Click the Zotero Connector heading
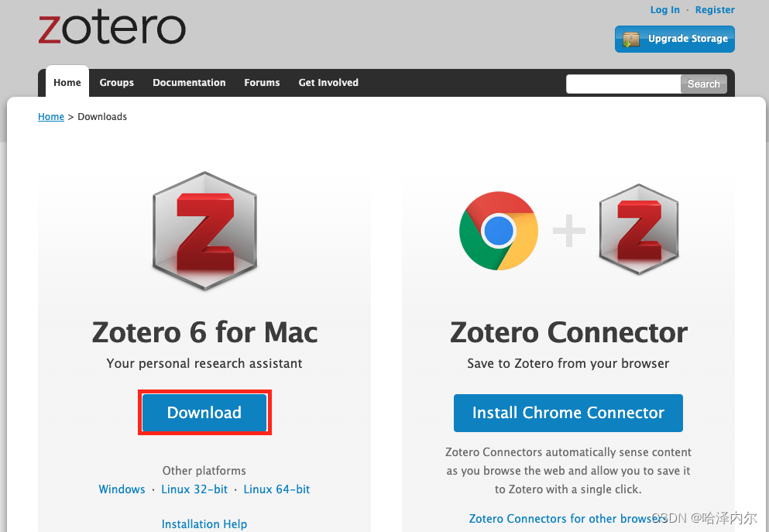 (568, 332)
